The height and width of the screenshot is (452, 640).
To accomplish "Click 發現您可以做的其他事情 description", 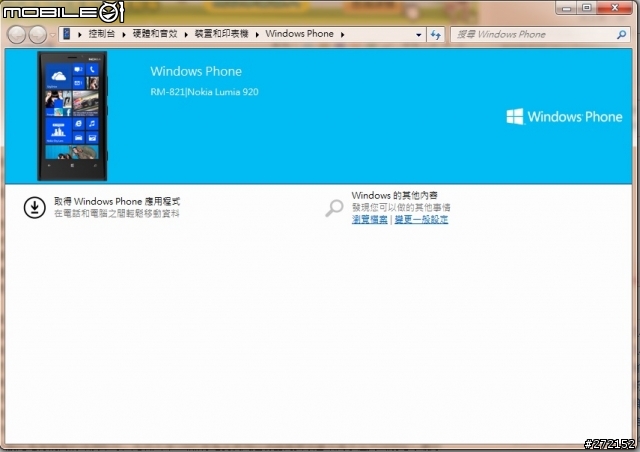I will 401,207.
